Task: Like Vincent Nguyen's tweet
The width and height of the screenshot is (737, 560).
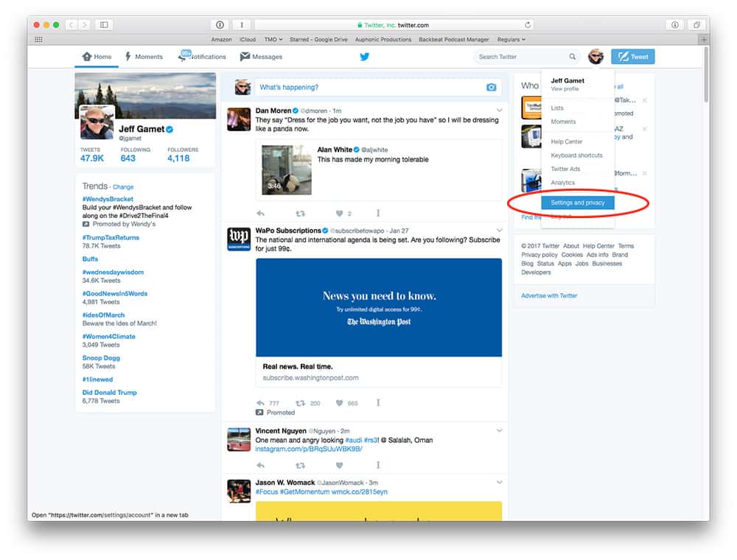Action: point(339,466)
